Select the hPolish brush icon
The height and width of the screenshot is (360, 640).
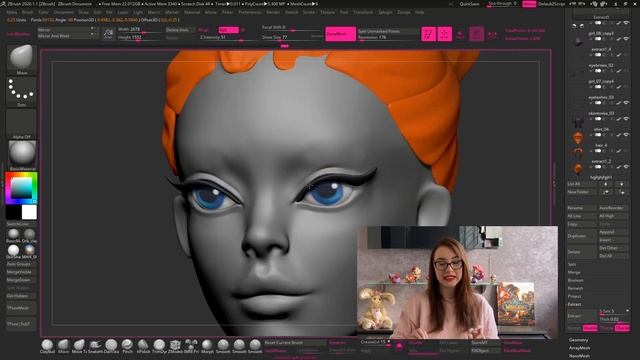pyautogui.click(x=143, y=345)
